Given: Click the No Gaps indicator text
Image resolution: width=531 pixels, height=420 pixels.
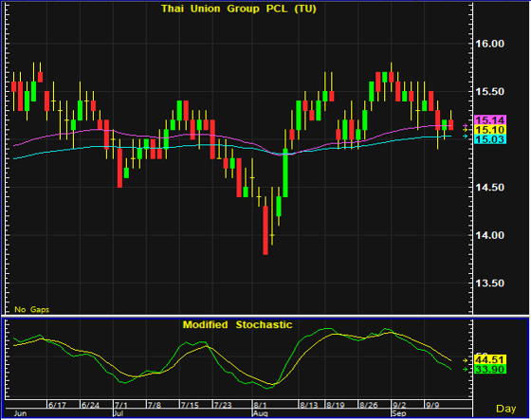Looking at the screenshot, I should coord(32,309).
